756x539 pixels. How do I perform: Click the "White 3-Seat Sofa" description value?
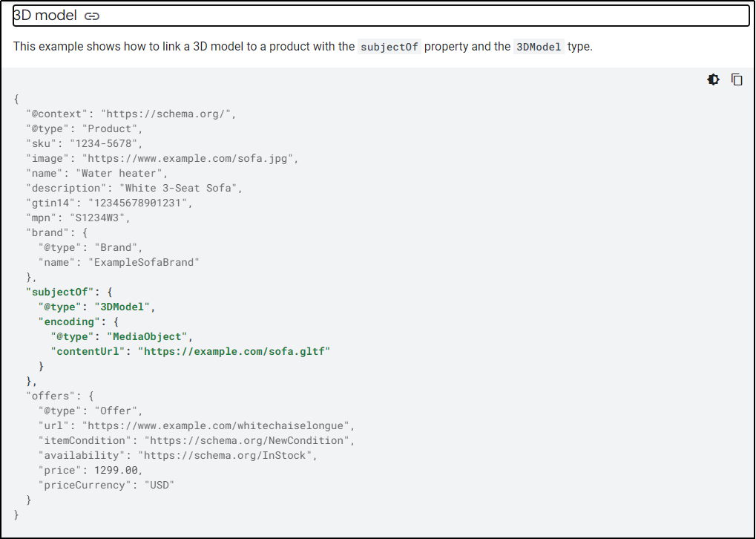click(x=178, y=188)
